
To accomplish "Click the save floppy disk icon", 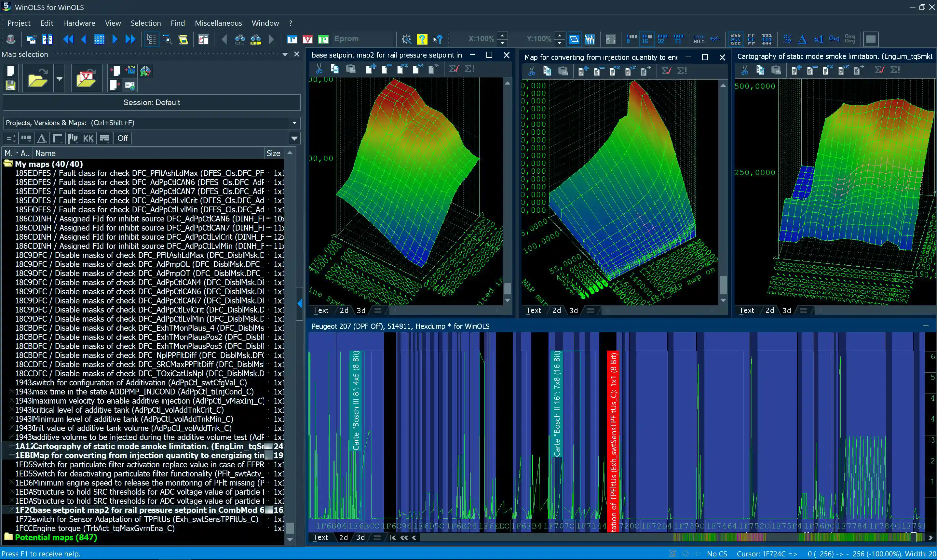I will pyautogui.click(x=10, y=86).
